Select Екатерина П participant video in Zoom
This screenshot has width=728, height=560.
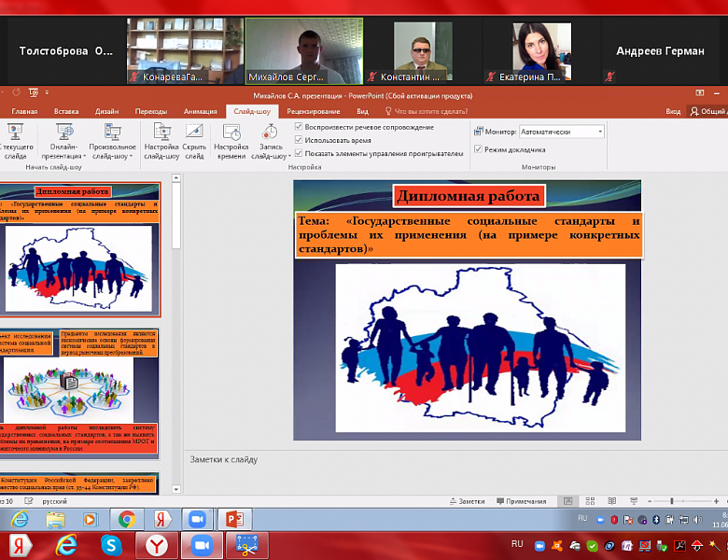click(x=542, y=51)
